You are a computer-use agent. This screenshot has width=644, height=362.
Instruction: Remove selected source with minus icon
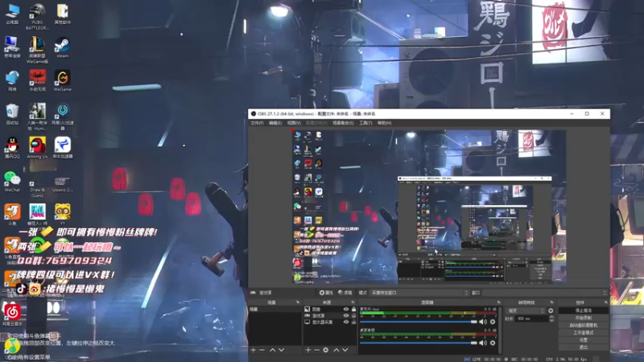pyautogui.click(x=316, y=350)
